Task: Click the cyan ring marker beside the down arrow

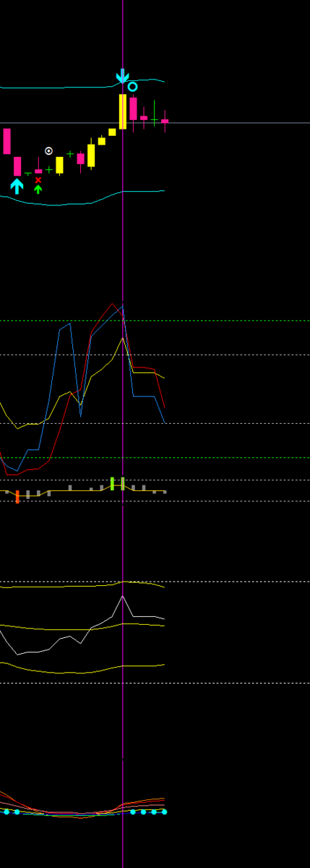Action: pyautogui.click(x=133, y=87)
